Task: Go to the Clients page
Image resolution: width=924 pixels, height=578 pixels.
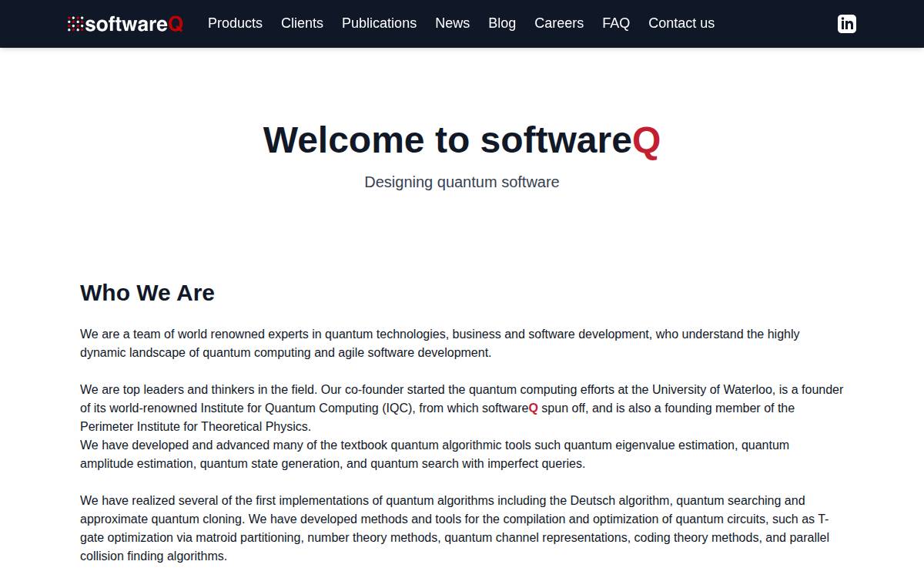Action: (x=302, y=23)
